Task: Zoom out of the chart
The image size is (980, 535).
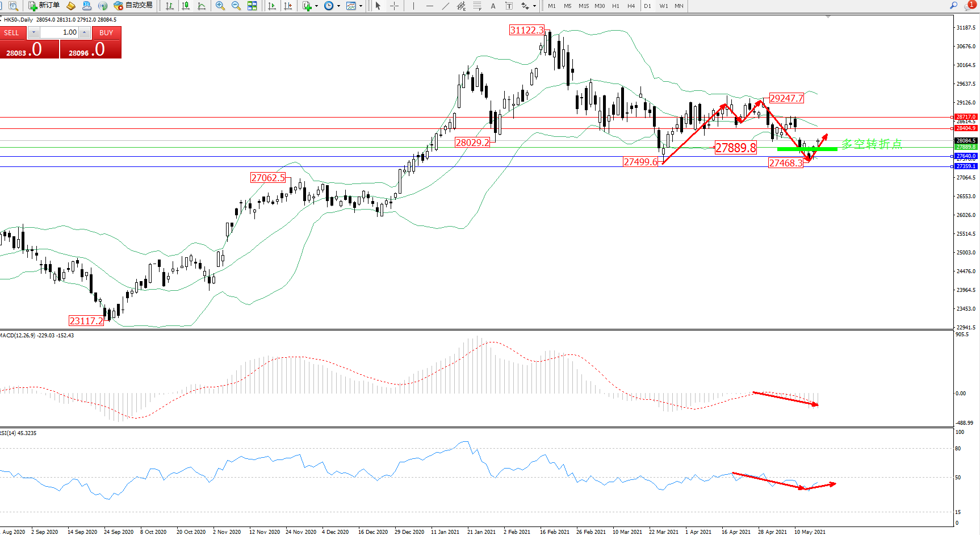Action: click(236, 6)
